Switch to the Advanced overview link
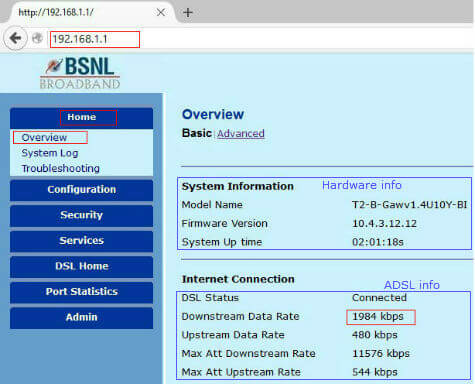Image resolution: width=475 pixels, height=384 pixels. coord(241,134)
